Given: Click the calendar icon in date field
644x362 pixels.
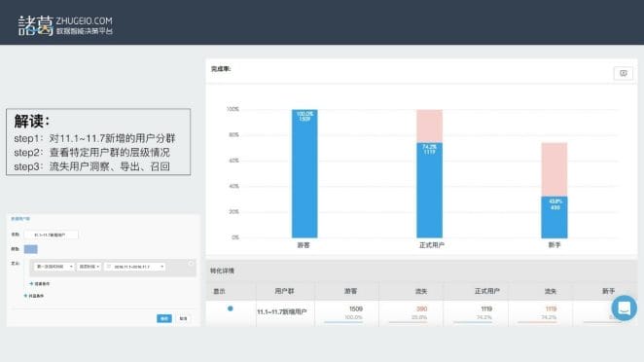Looking at the screenshot, I should pyautogui.click(x=109, y=267).
